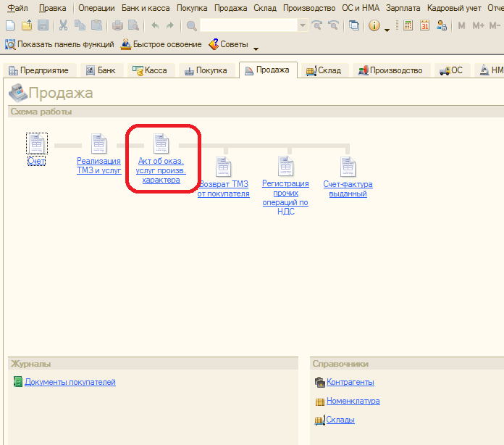Open the Продажа menu in menu bar
The height and width of the screenshot is (445, 504).
(231, 8)
